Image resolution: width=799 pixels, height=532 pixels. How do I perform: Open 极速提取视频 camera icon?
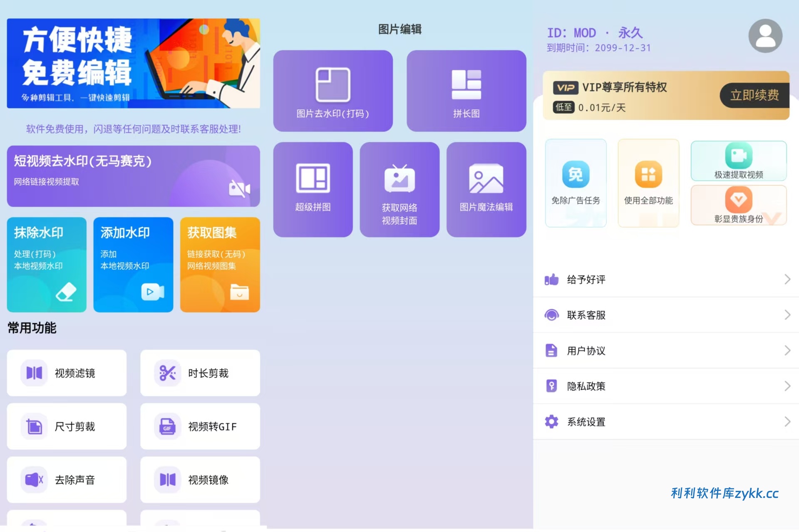(738, 156)
